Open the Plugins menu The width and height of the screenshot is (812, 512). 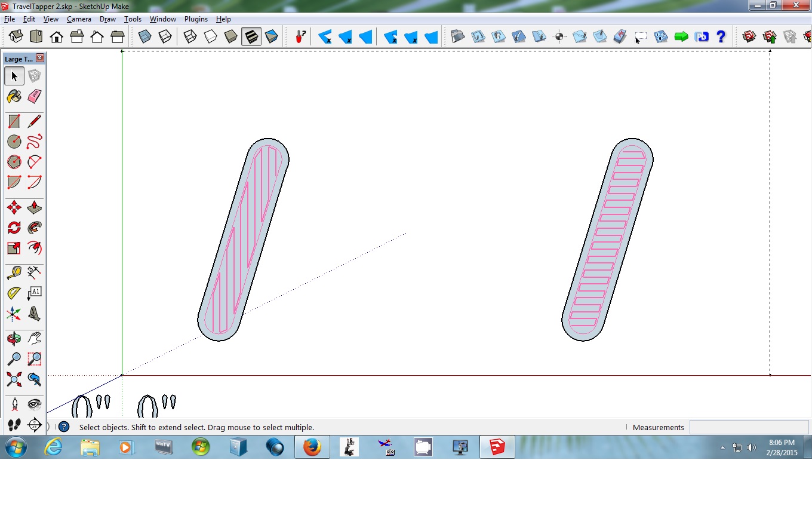[196, 19]
